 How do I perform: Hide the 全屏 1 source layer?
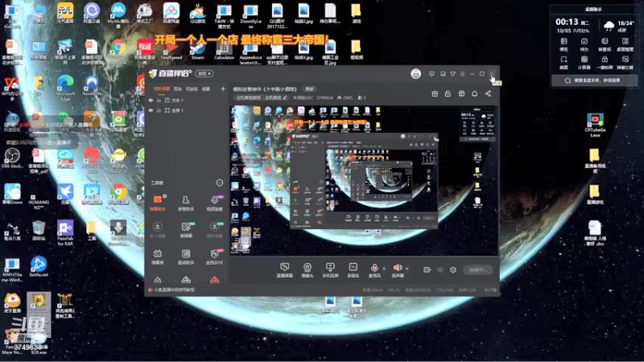(x=151, y=110)
